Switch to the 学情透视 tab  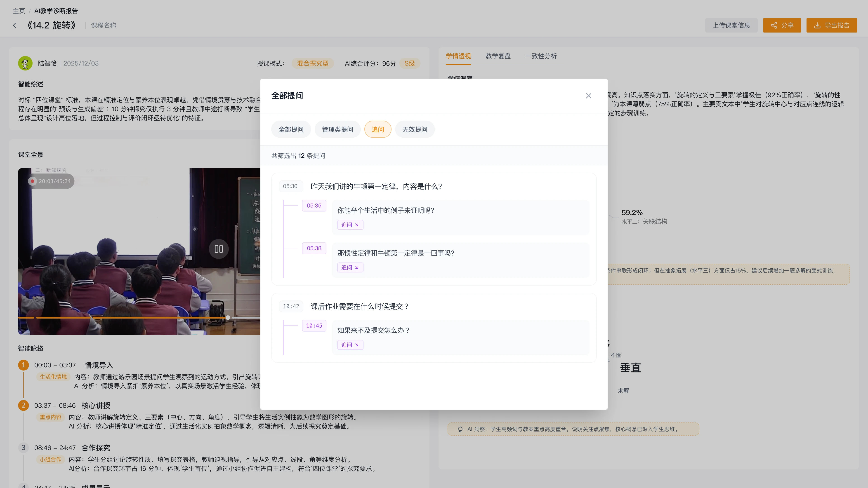pos(458,56)
